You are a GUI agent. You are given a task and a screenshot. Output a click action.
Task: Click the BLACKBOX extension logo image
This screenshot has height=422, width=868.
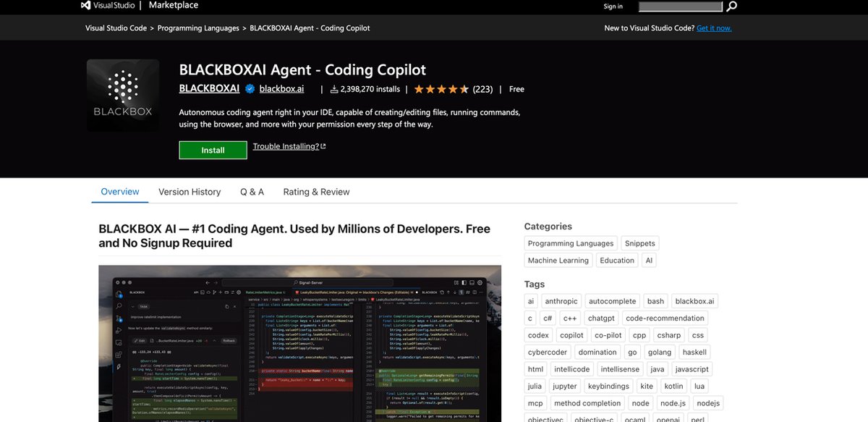(x=122, y=95)
